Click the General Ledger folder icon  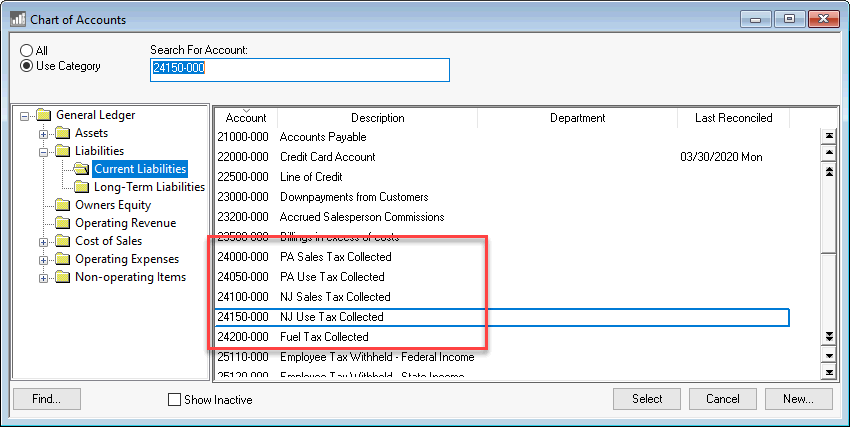pos(43,115)
